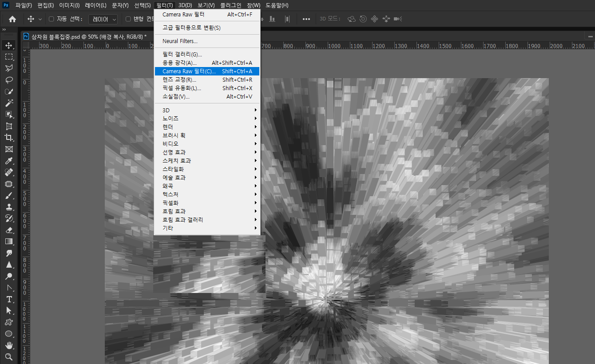Viewport: 595px width, 364px height.
Task: Open 파일(F) menu
Action: pyautogui.click(x=24, y=5)
